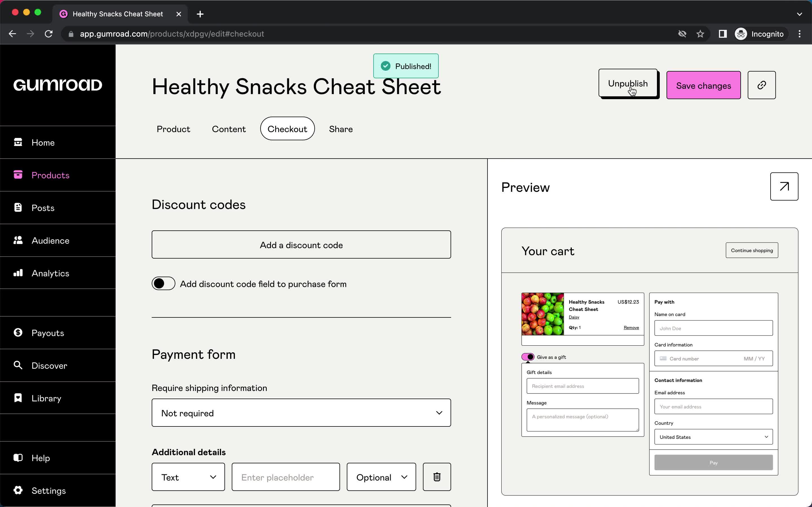Open the Products section icon
This screenshot has height=507, width=812.
[17, 175]
